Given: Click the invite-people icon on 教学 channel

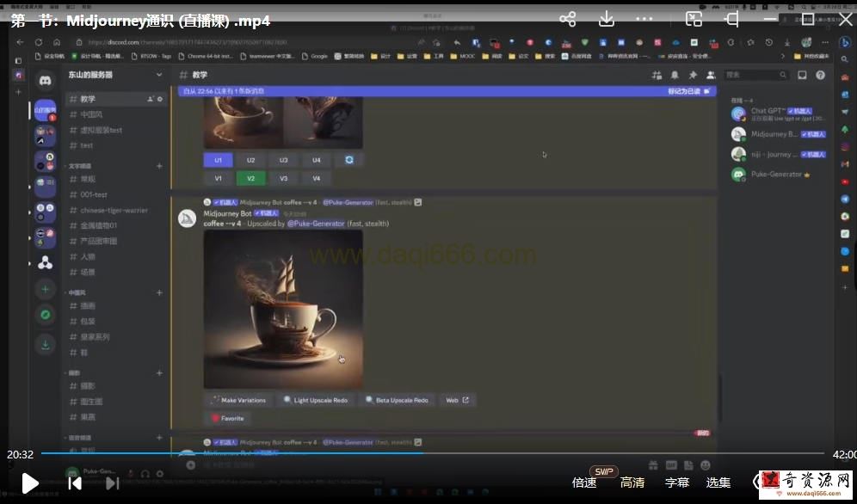Looking at the screenshot, I should coord(151,99).
